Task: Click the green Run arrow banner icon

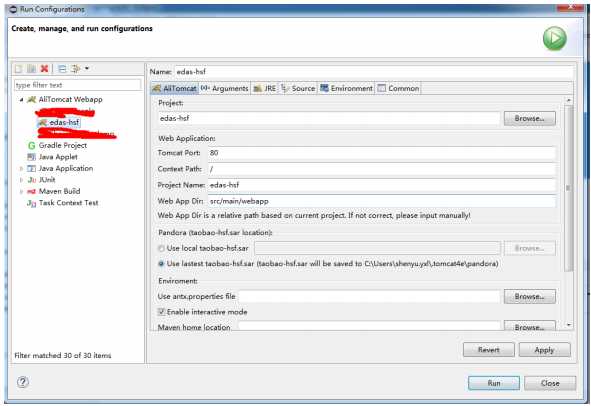Action: point(554,38)
